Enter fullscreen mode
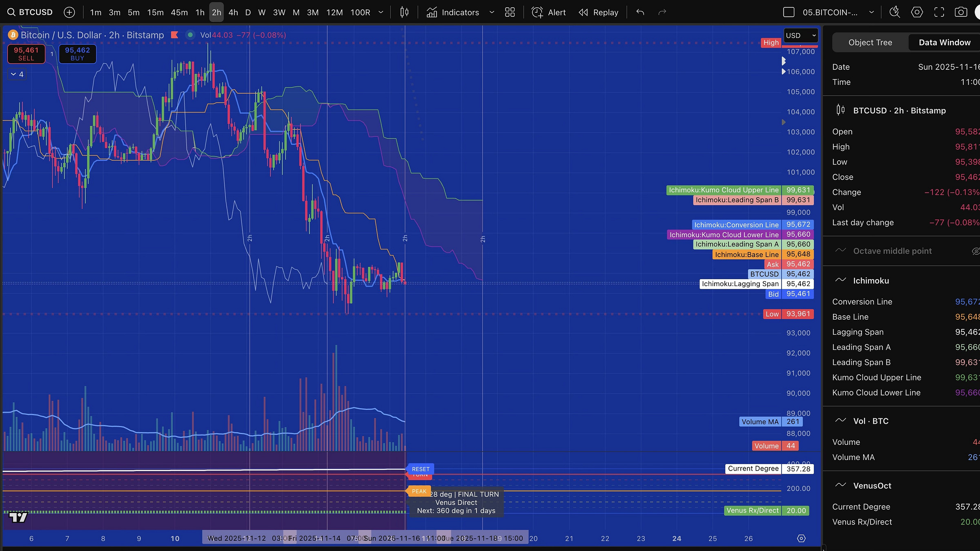This screenshot has width=980, height=551. tap(939, 12)
